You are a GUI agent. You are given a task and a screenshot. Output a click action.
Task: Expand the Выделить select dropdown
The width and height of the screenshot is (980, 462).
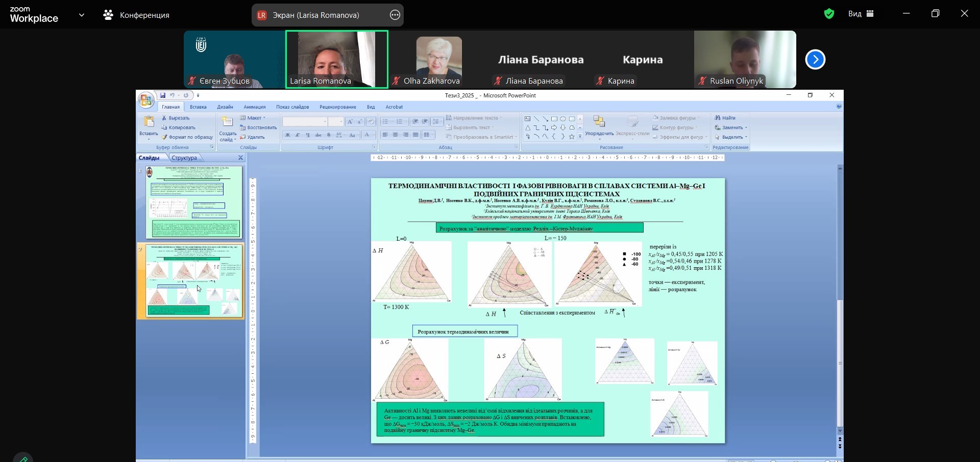tap(731, 137)
